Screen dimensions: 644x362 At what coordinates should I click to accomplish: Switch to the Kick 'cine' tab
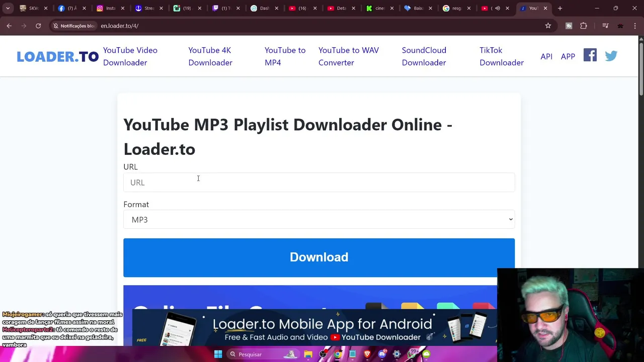coord(379,8)
